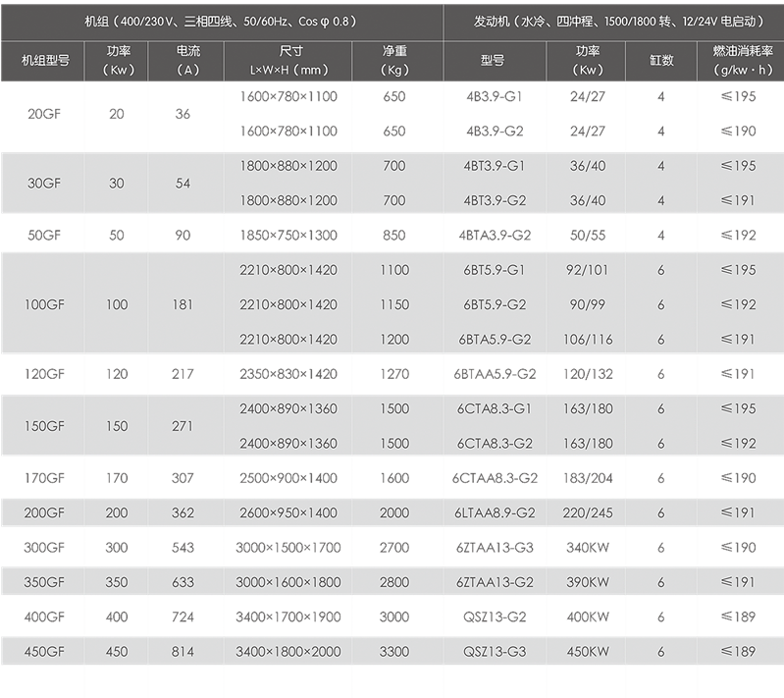Select engine model QSZ13-G3
This screenshot has width=784, height=698.
click(x=495, y=652)
